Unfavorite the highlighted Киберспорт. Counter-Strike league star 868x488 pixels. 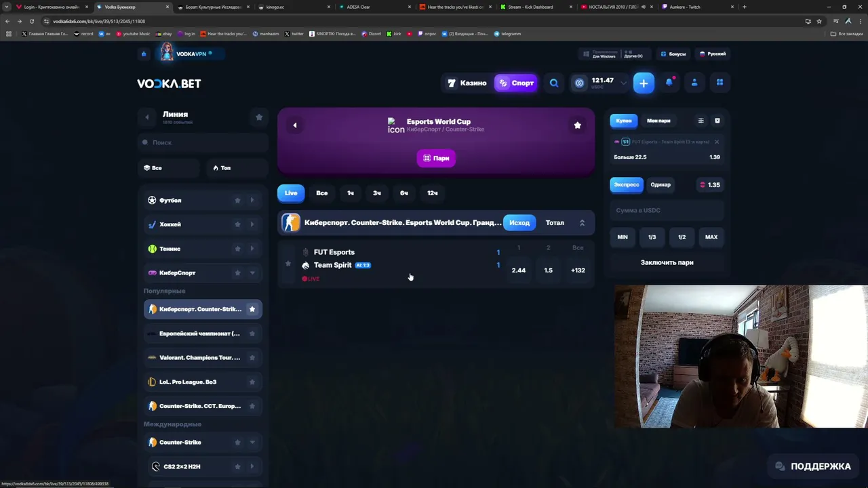(252, 309)
